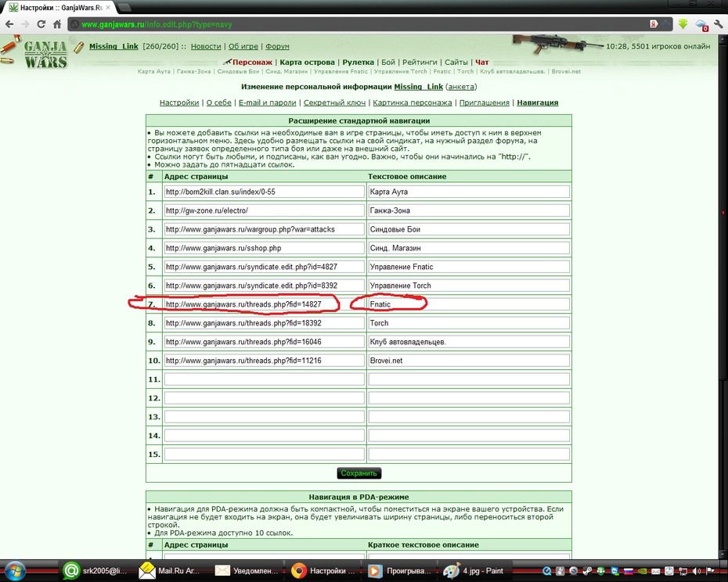
Task: Open the Форум link
Action: coord(277,46)
